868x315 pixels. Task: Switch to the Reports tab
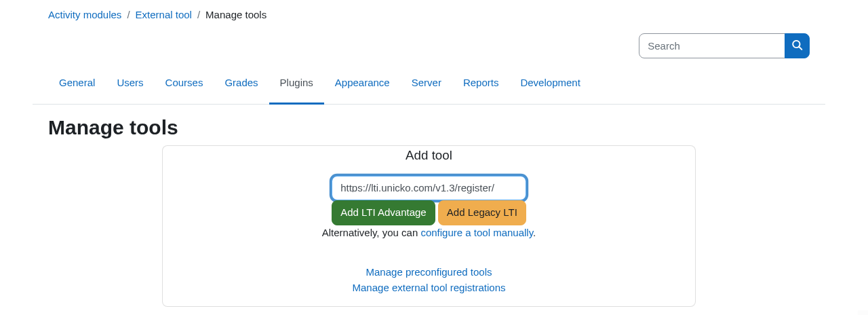(481, 82)
